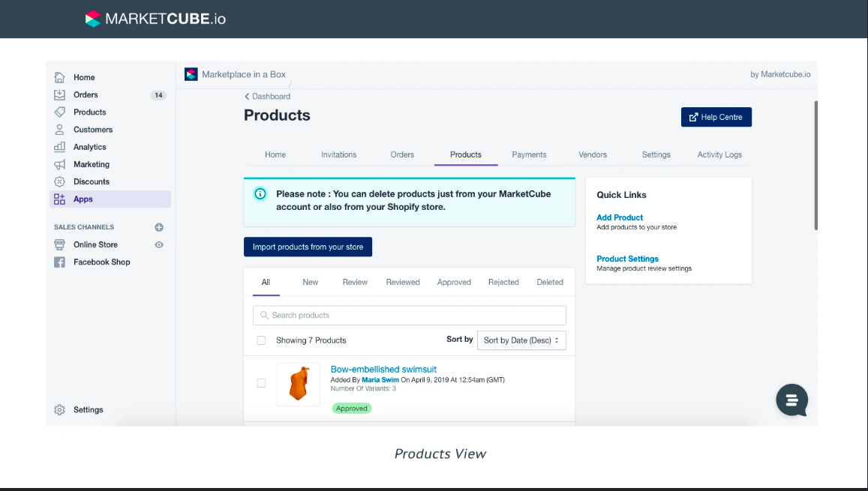Click the Marketplace in a Box app icon

click(191, 74)
